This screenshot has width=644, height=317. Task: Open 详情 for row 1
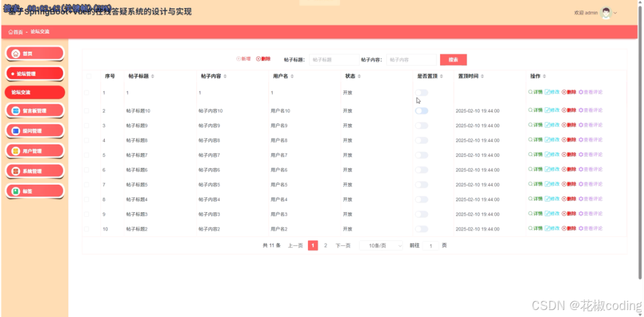point(536,92)
